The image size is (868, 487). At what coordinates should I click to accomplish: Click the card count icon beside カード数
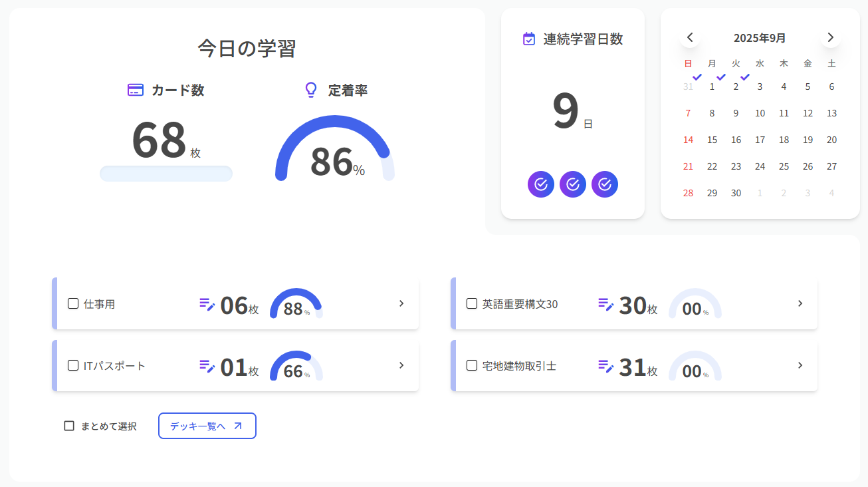136,90
